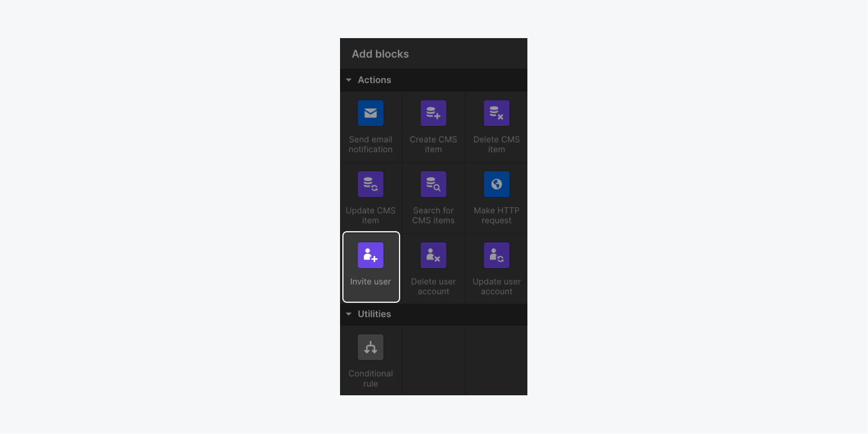Select the Conditional rule branching icon
This screenshot has height=434, width=868.
click(371, 347)
